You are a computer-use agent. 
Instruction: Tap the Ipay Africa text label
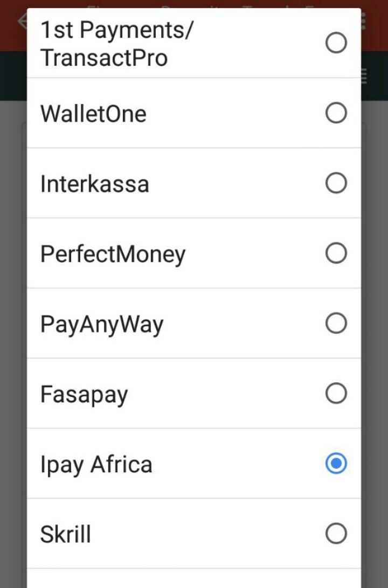click(x=96, y=465)
